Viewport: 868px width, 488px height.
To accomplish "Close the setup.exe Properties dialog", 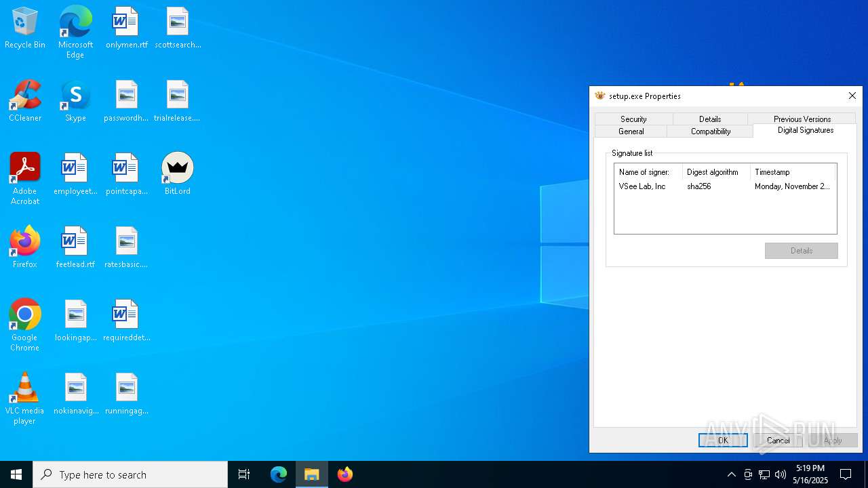I will (x=852, y=96).
